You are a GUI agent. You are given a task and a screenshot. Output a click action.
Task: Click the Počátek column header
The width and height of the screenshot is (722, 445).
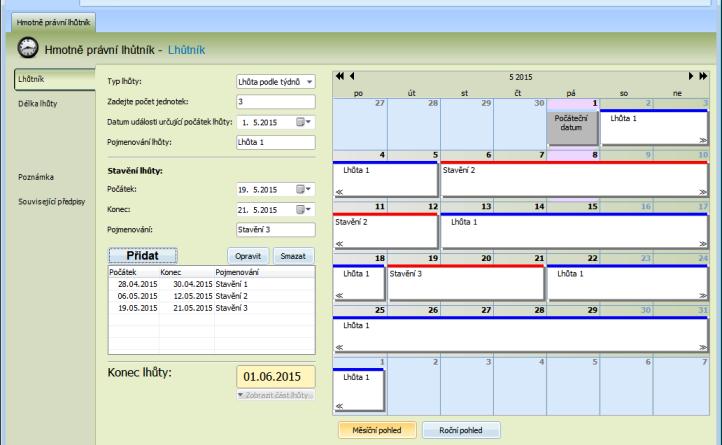tap(134, 272)
